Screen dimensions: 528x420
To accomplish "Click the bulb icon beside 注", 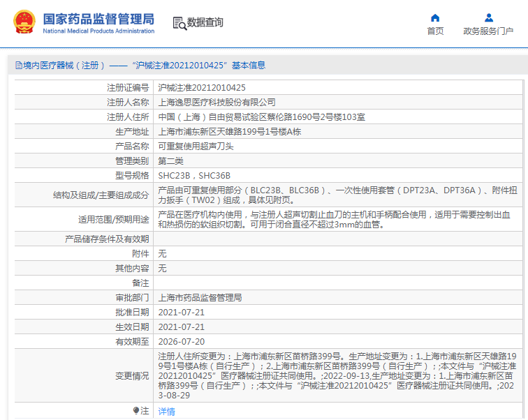I will pos(136,411).
